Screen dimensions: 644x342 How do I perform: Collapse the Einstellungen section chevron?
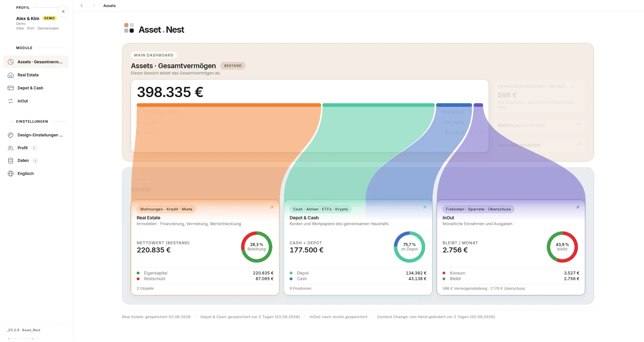click(x=12, y=121)
